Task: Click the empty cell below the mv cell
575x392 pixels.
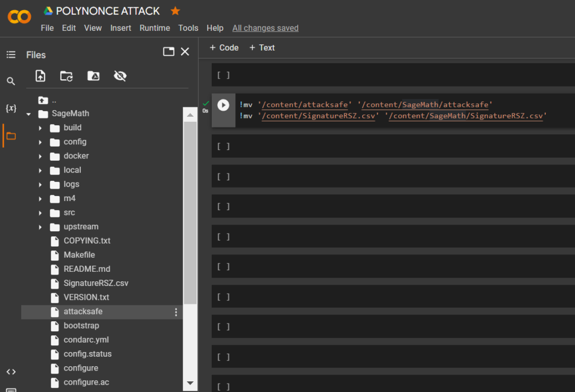Action: coord(393,146)
